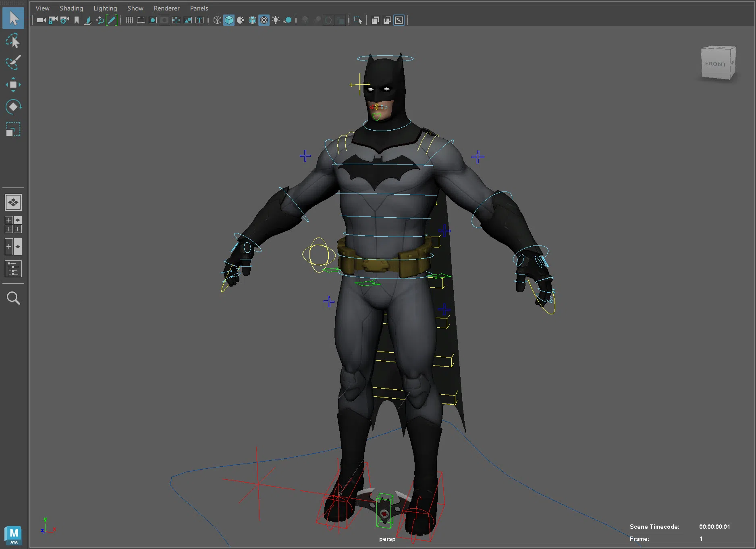
Task: Activate the Select tool arrow
Action: (13, 19)
